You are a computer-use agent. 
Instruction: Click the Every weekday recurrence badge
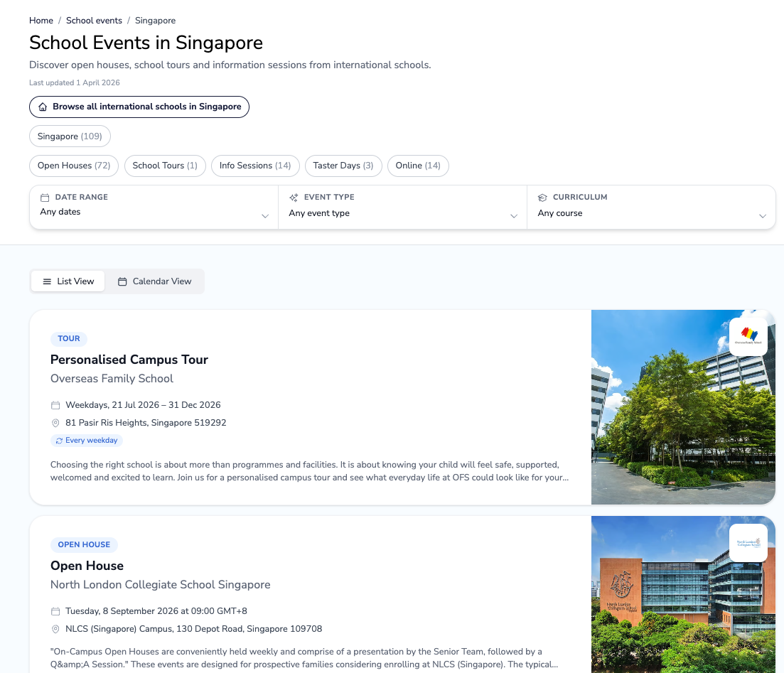click(x=87, y=441)
